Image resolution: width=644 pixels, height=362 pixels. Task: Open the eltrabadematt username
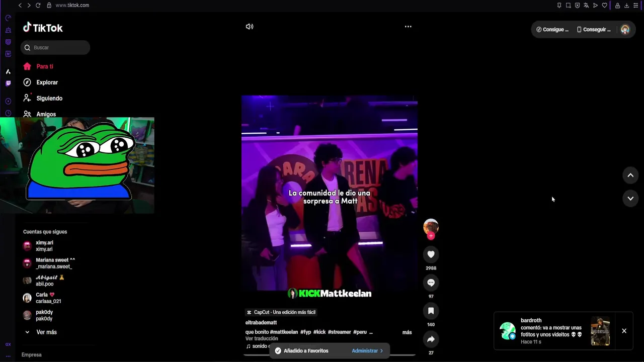click(261, 322)
